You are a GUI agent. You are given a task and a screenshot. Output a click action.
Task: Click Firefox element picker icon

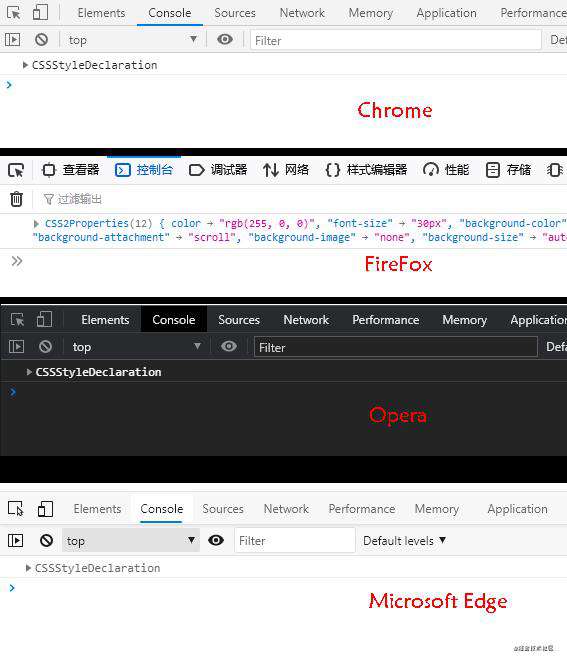(16, 170)
